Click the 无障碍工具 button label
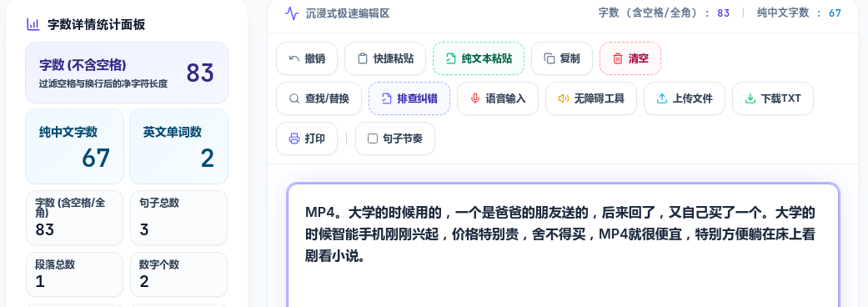 (x=599, y=98)
